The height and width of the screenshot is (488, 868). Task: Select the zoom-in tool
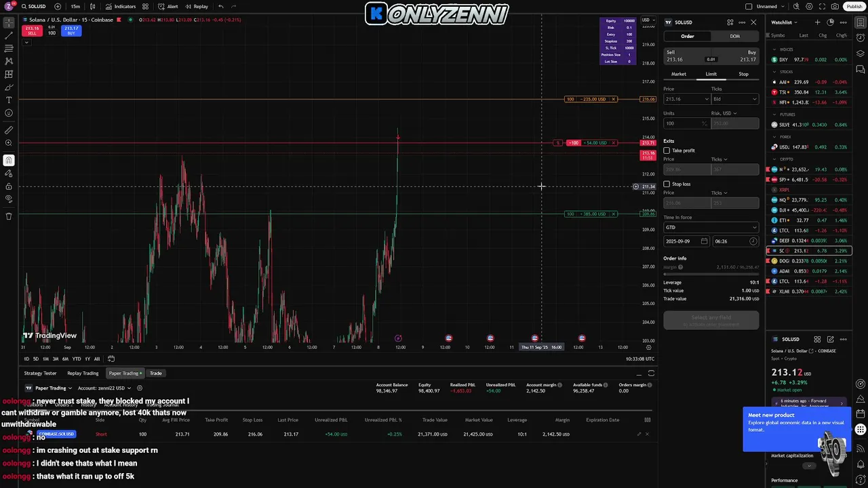coord(9,143)
